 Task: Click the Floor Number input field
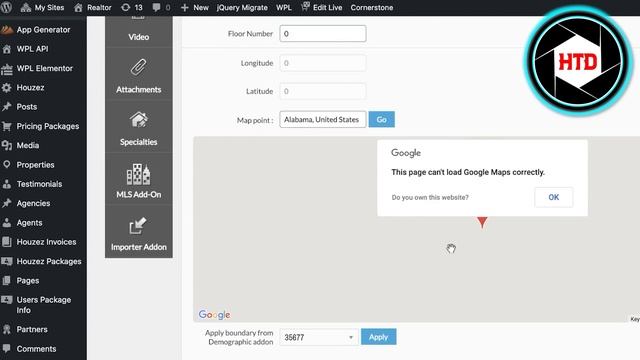[x=323, y=33]
